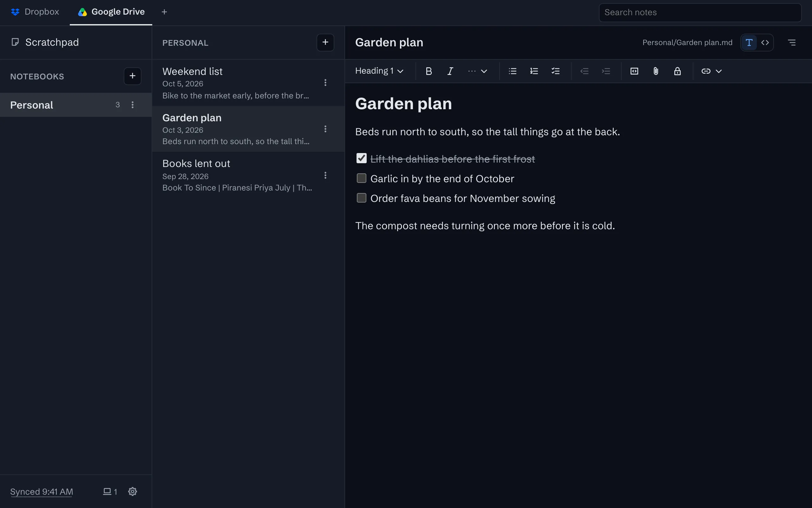This screenshot has width=812, height=508.
Task: Click the Synced 9:41 AM status
Action: [42, 491]
